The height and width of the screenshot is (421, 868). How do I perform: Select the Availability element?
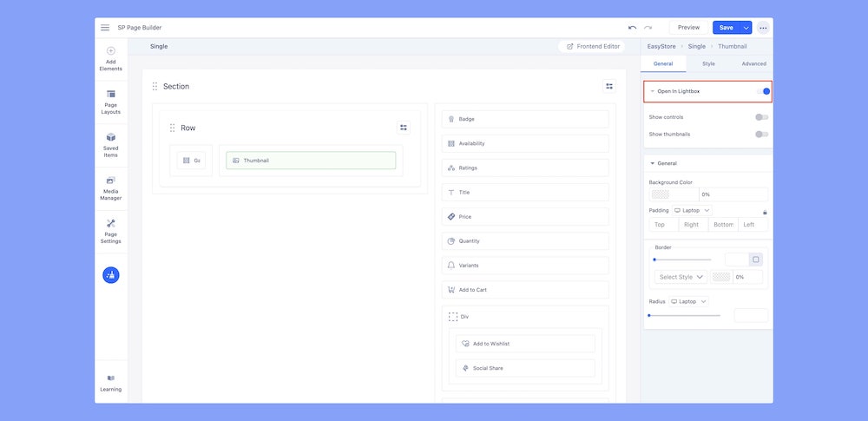click(525, 143)
